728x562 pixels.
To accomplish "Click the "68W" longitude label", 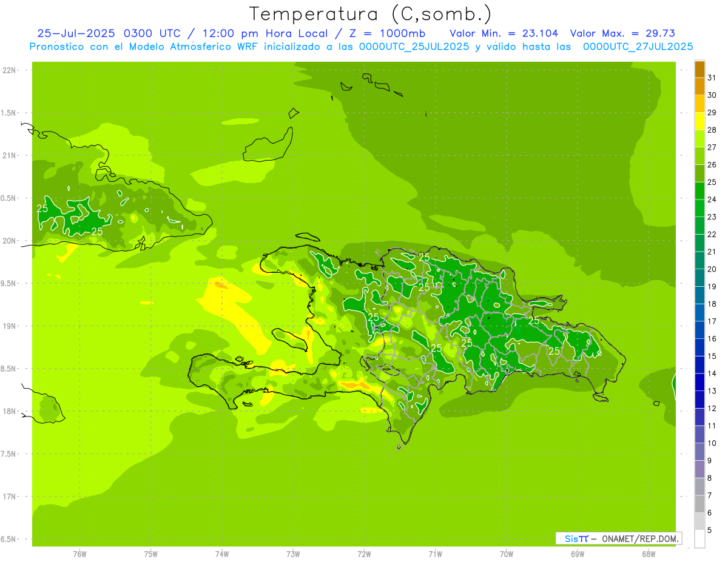I will pos(649,554).
